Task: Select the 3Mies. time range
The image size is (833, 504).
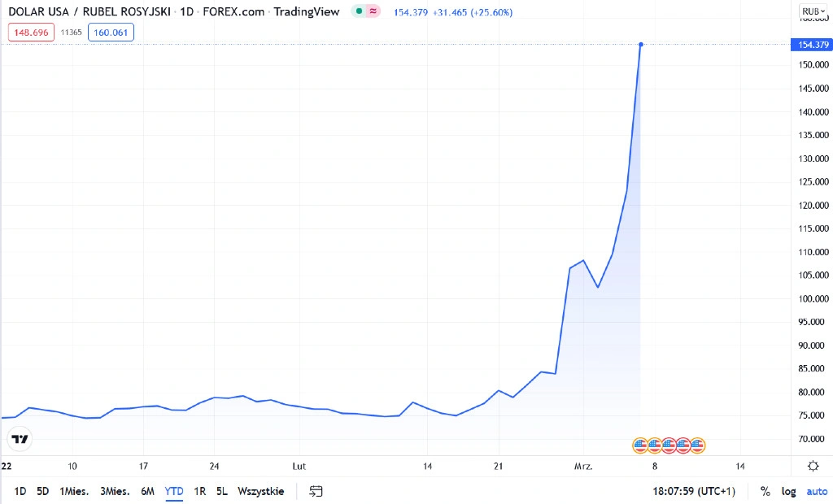Action: pos(115,491)
